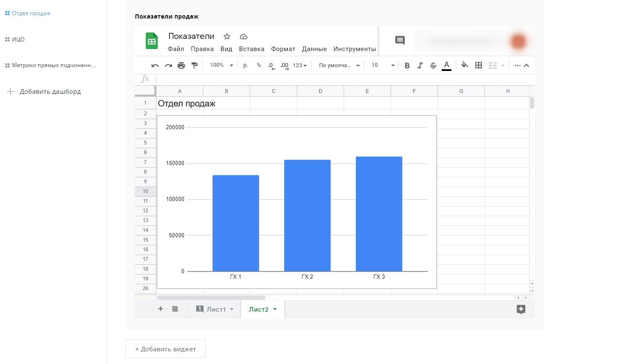This screenshot has width=618, height=364.
Task: Open the 100% zoom dropdown
Action: 222,65
